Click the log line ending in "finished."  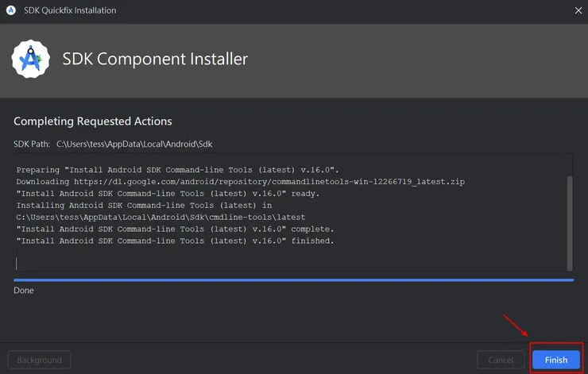pyautogui.click(x=175, y=241)
